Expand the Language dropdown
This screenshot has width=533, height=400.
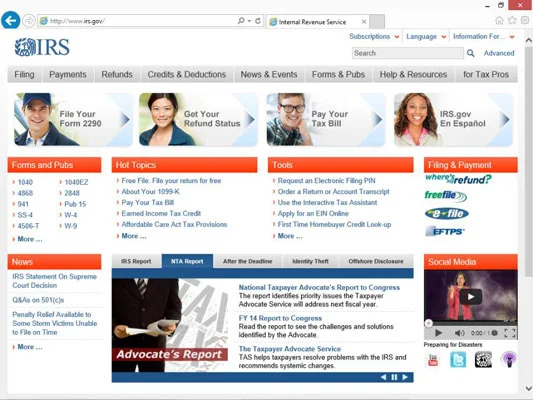tap(426, 36)
